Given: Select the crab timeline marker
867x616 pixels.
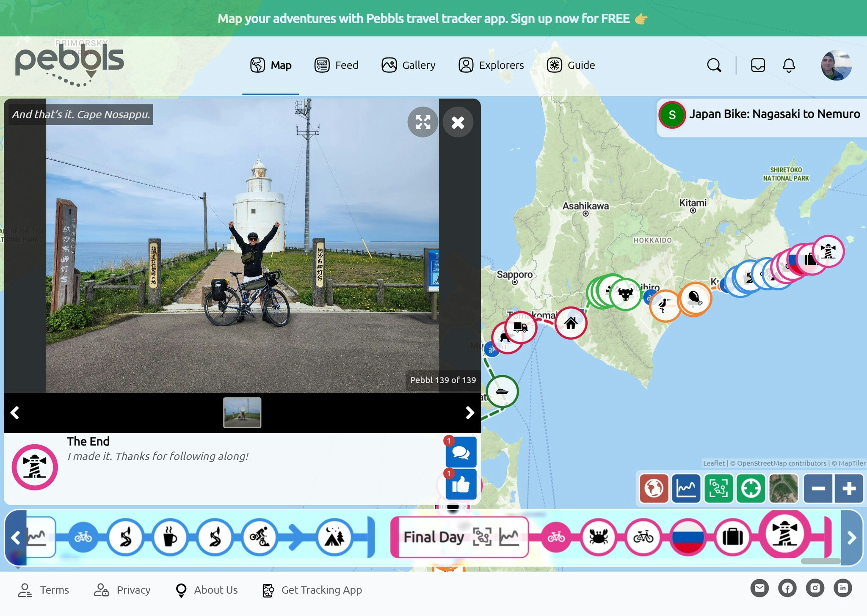Looking at the screenshot, I should pyautogui.click(x=599, y=537).
